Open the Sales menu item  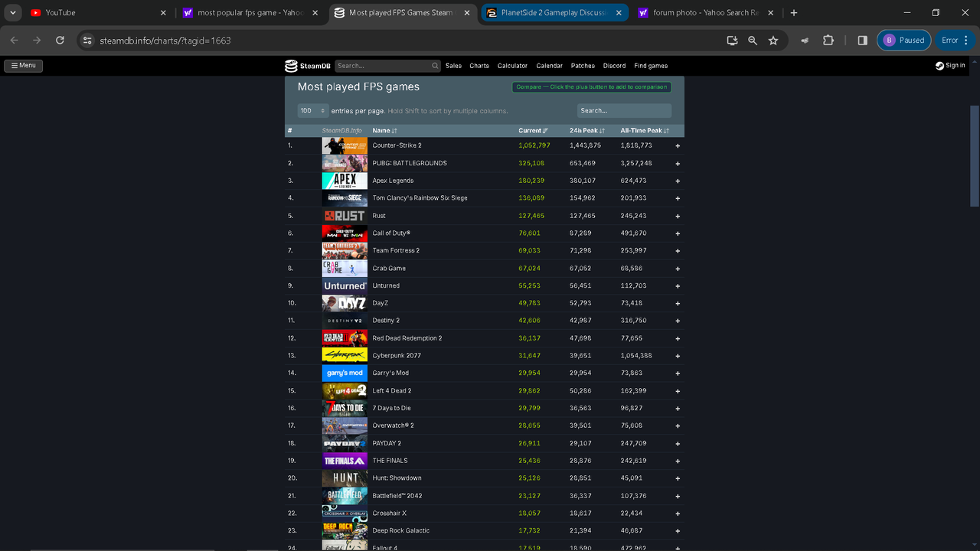tap(454, 66)
